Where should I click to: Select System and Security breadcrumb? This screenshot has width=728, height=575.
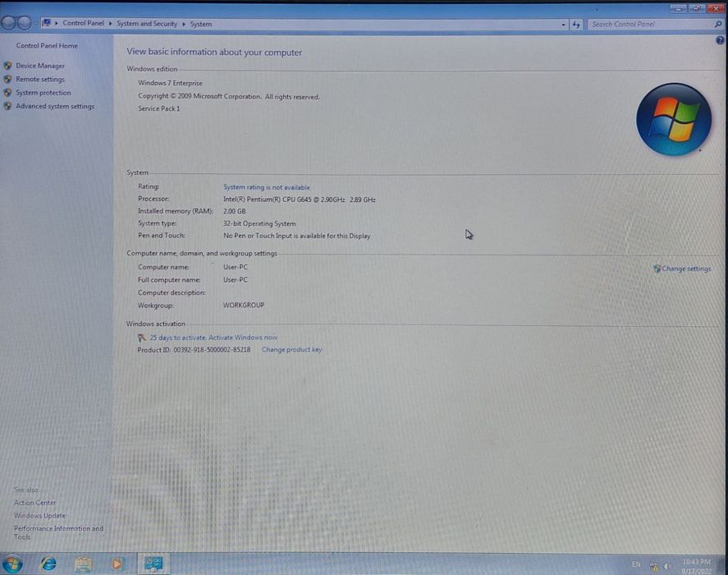pos(147,23)
